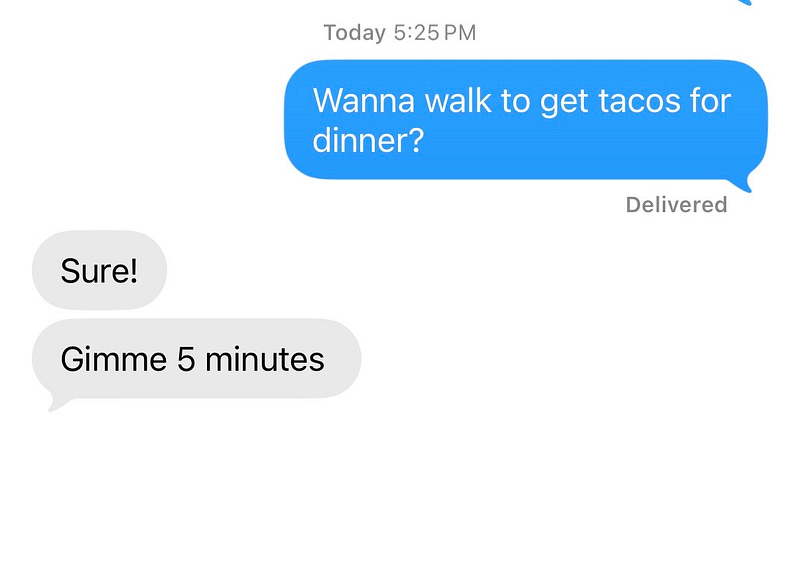The height and width of the screenshot is (573, 800).
Task: Click the word "walk" in the sent message
Action: [458, 100]
